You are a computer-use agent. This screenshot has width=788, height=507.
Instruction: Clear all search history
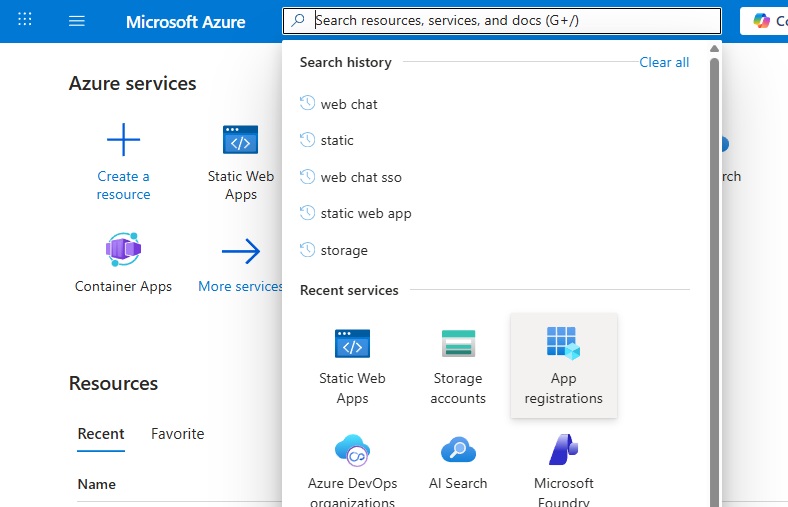click(664, 62)
